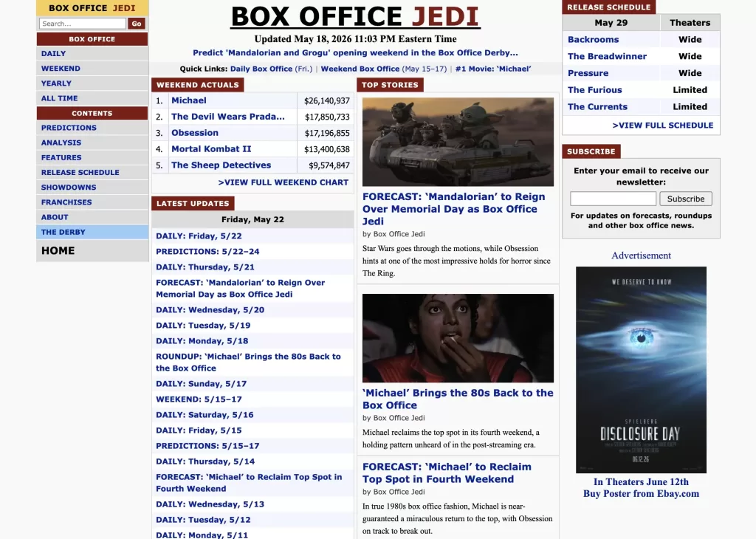Screen dimensions: 756x539
Task: Click the Go search button
Action: pos(137,24)
